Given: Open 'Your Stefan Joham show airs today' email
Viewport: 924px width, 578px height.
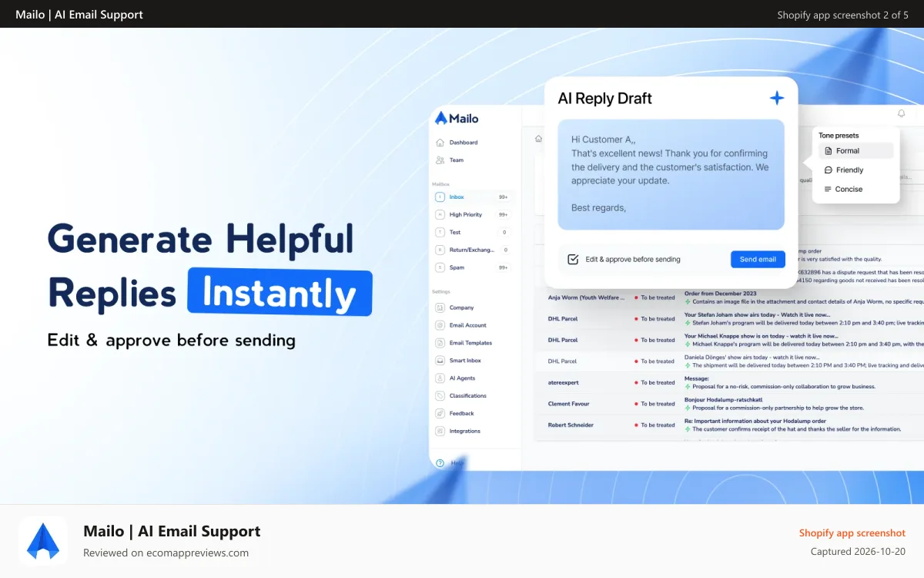Looking at the screenshot, I should 728,318.
